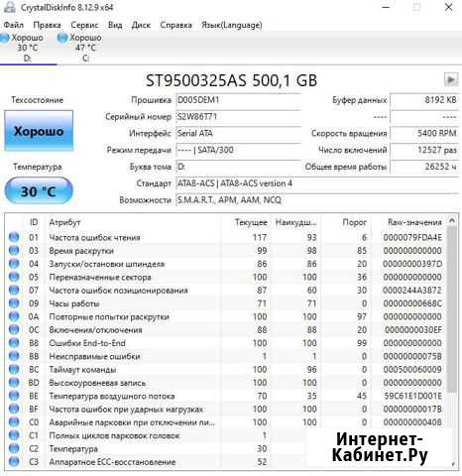Click the 8192 KB buffer size value
This screenshot has height=476, width=462.
tap(424, 100)
